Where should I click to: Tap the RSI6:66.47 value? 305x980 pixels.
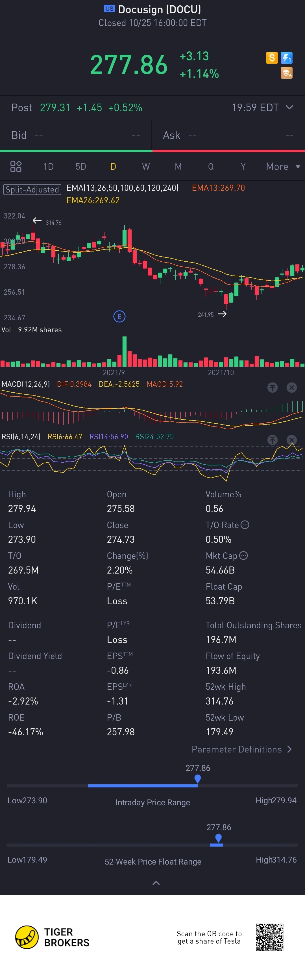coord(65,437)
